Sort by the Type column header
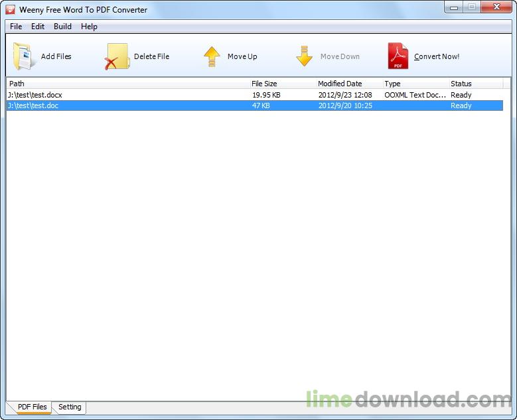 [x=416, y=84]
